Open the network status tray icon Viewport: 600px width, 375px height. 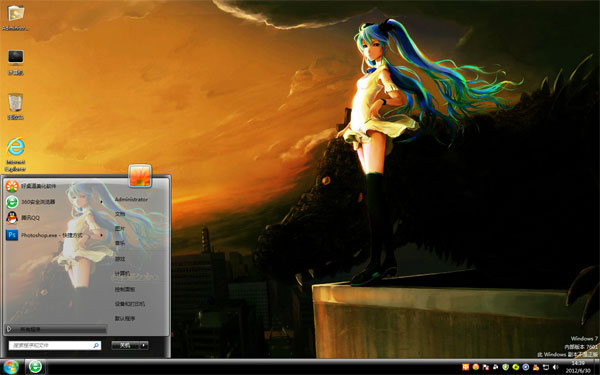point(546,367)
